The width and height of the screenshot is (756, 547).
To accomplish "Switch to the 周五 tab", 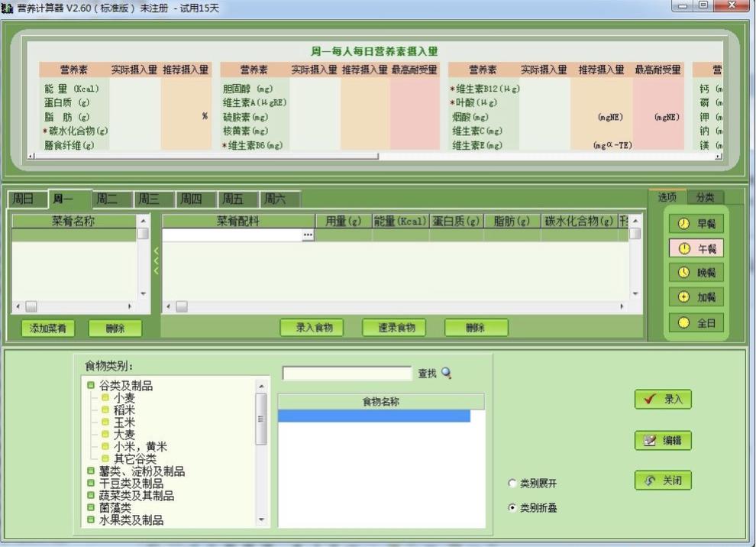I will coord(237,199).
